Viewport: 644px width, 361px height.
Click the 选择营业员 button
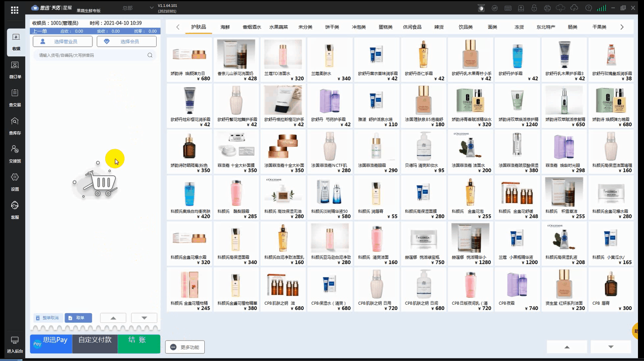63,41
